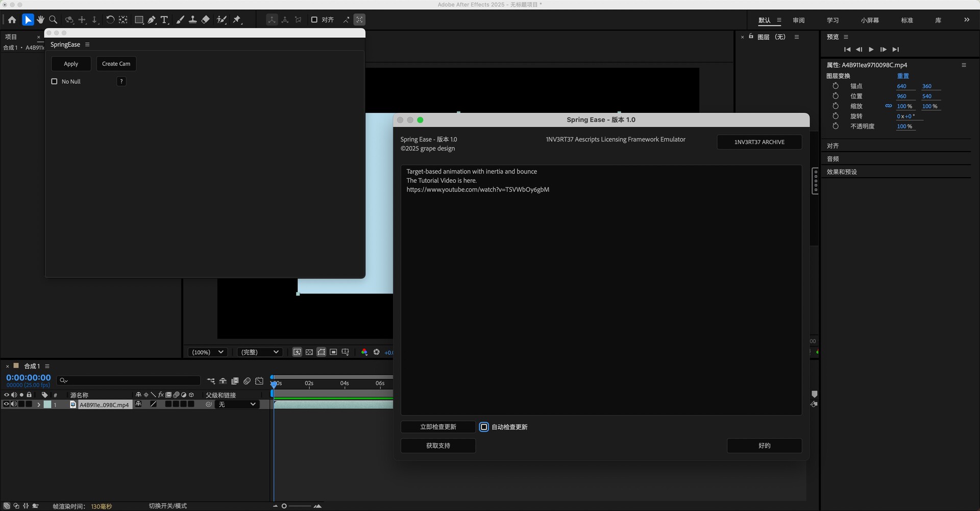Go to the Home screen icon
Screen dimensions: 980x511
coord(12,20)
